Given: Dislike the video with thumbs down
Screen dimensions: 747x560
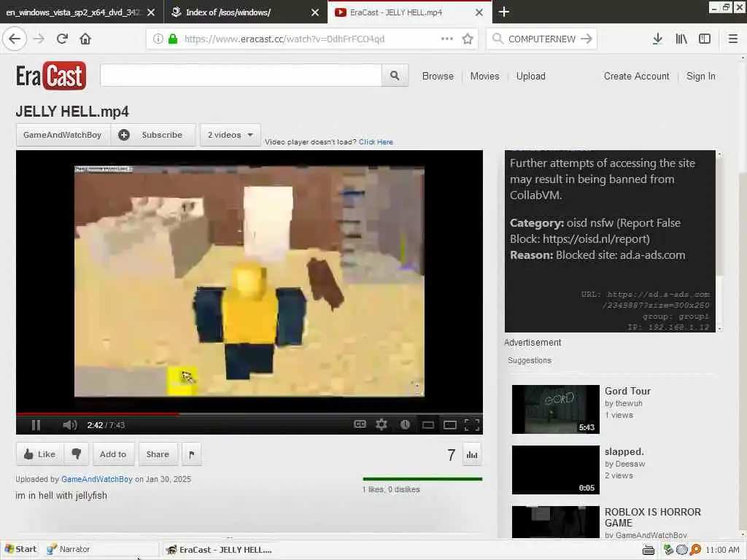Looking at the screenshot, I should pos(76,454).
